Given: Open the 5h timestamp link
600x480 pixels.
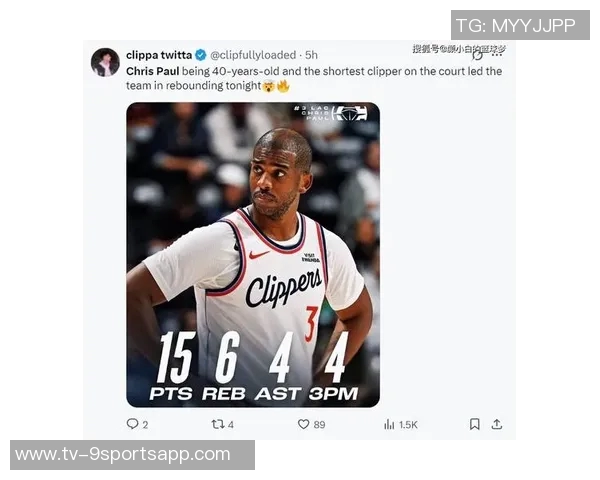Looking at the screenshot, I should point(311,55).
